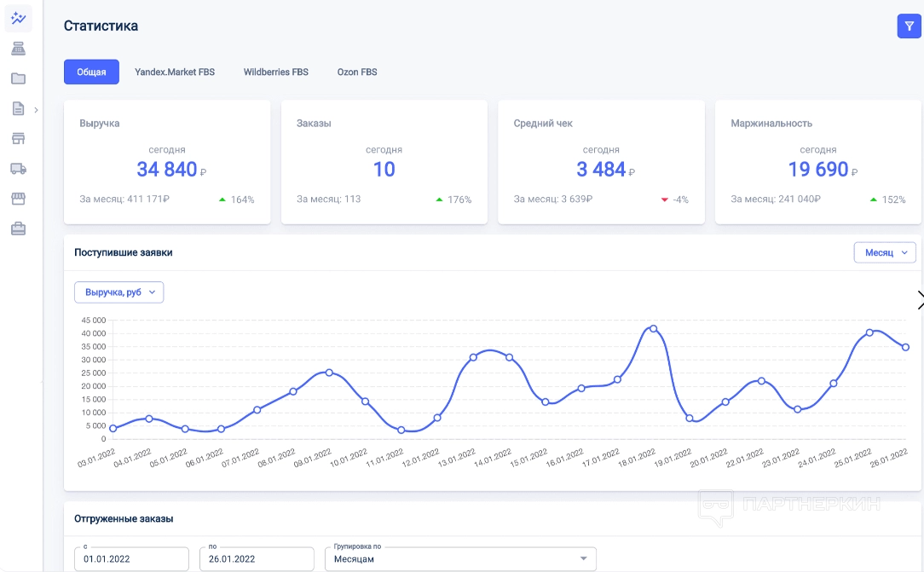Open the folder icon in sidebar

[x=18, y=78]
